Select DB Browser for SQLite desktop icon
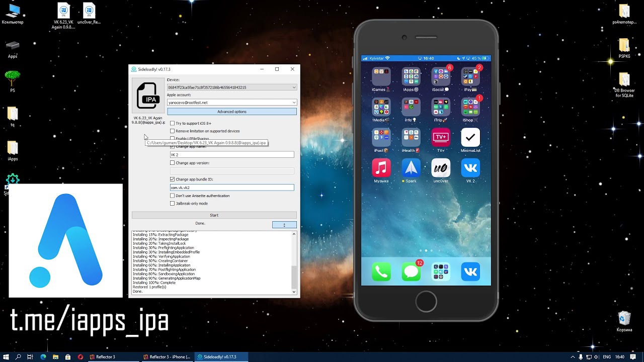644x362 pixels. (x=624, y=84)
